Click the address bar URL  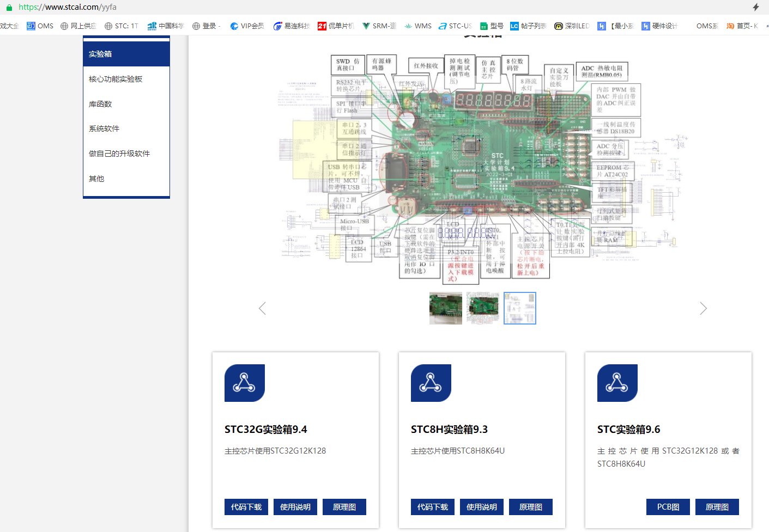click(x=68, y=7)
